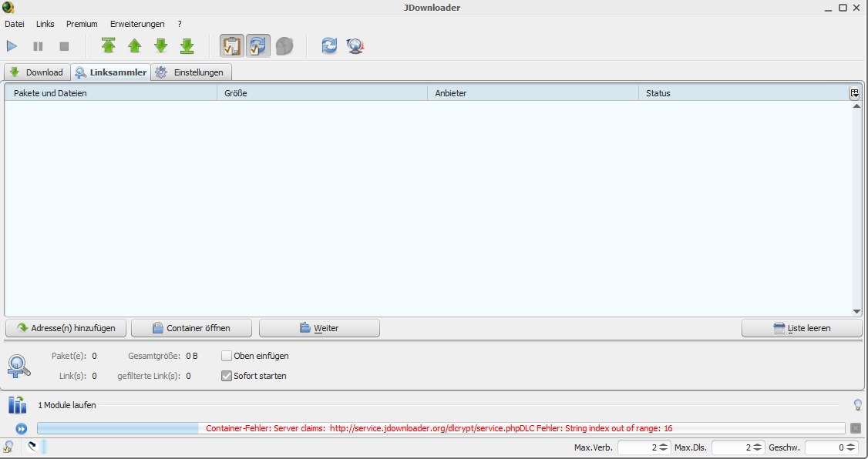Sort by Status column header

click(x=744, y=93)
